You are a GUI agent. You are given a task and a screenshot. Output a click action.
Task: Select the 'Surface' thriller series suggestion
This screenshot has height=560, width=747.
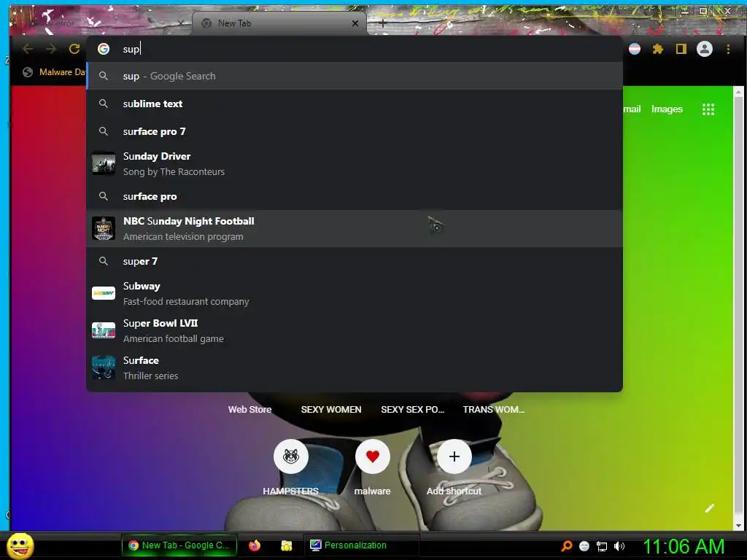coord(355,367)
